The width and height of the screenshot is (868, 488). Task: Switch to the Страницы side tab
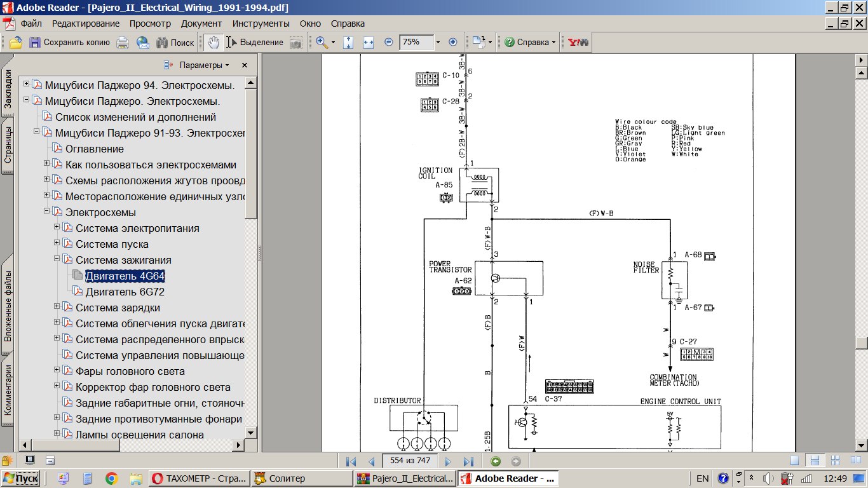8,146
